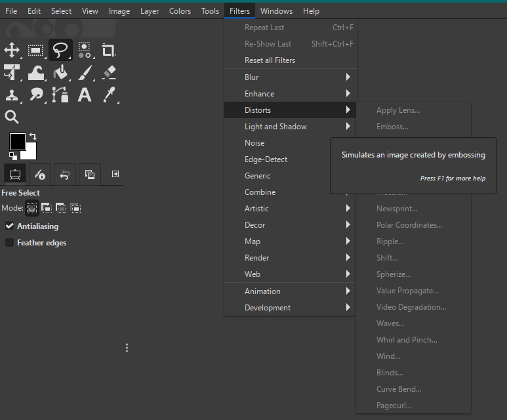Select the Warp Transform tool
The width and height of the screenshot is (507, 420).
pyautogui.click(x=36, y=72)
